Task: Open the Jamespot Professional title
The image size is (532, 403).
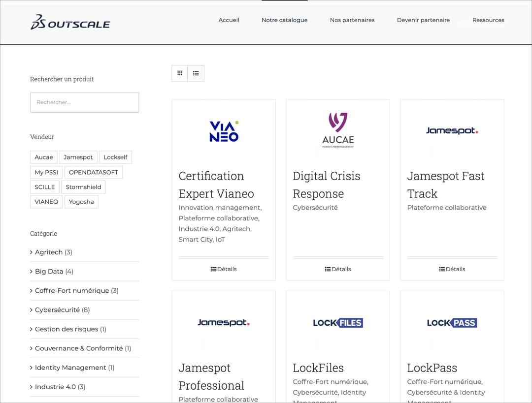Action: point(211,376)
